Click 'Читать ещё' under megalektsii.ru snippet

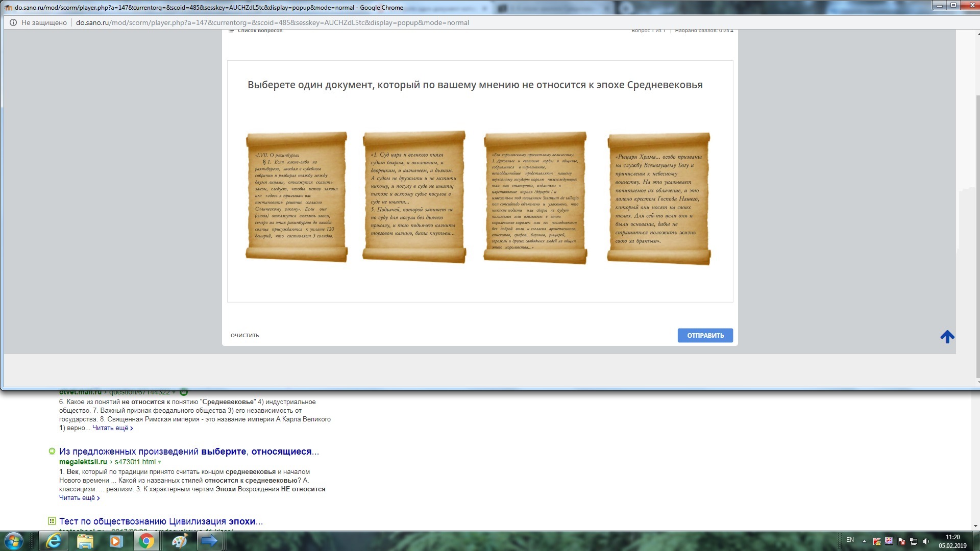pyautogui.click(x=79, y=498)
